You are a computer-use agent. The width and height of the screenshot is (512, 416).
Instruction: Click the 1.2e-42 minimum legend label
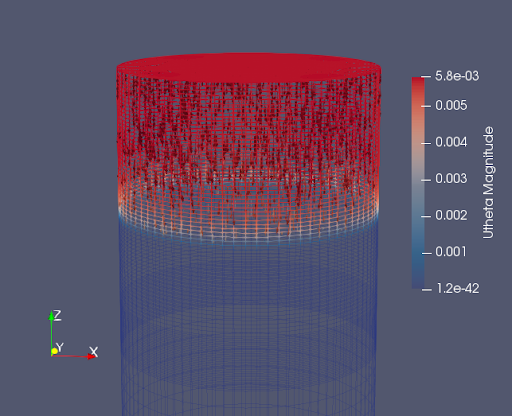[x=458, y=289]
